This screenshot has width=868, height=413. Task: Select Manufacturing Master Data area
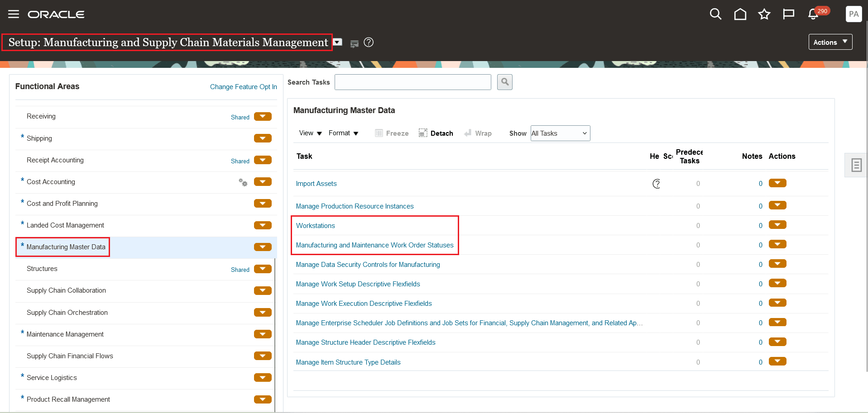pyautogui.click(x=66, y=247)
